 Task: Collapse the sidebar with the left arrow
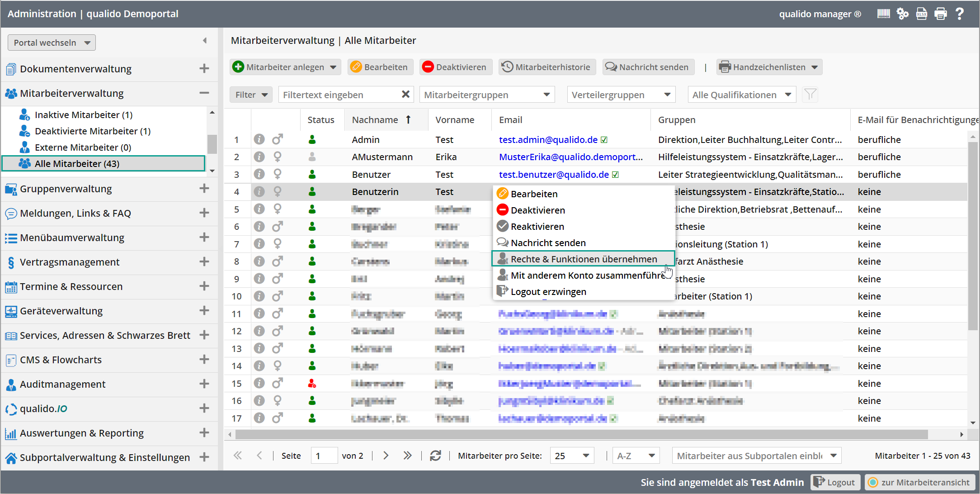[x=205, y=41]
